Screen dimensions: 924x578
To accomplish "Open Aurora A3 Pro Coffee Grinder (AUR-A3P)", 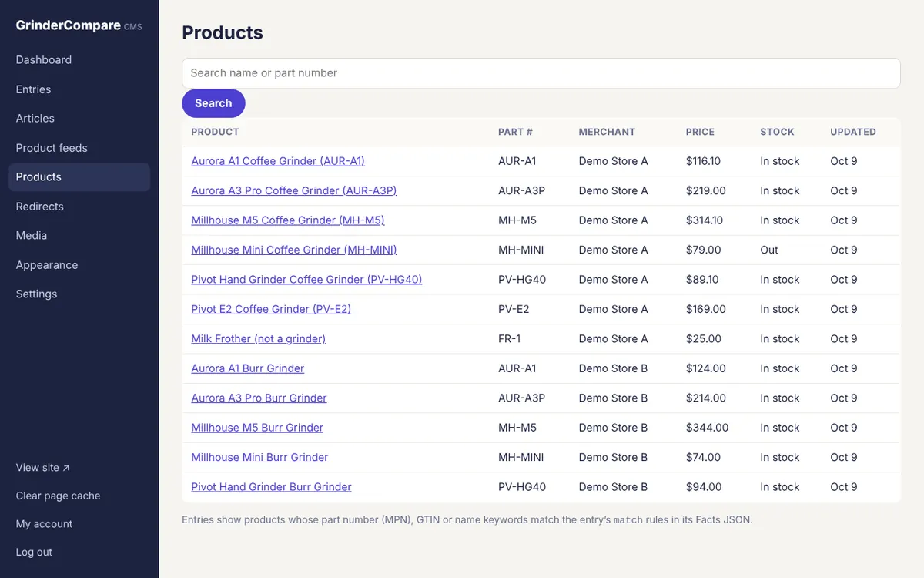I will [294, 190].
